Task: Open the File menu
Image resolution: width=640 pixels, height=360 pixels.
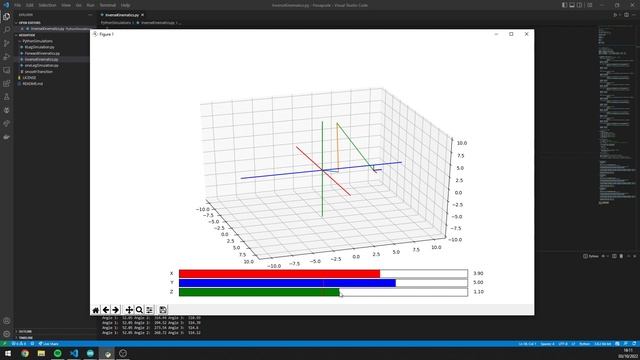Action: [x=17, y=5]
